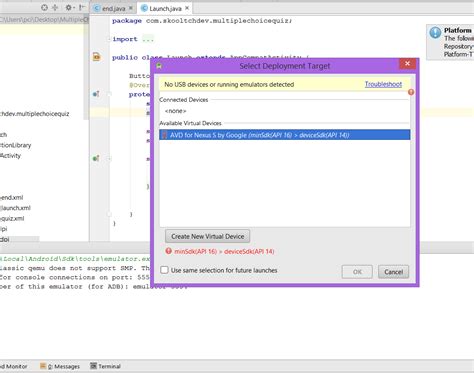474x373 pixels.
Task: Select the 'Activity' class in project tree
Action: pyautogui.click(x=10, y=156)
